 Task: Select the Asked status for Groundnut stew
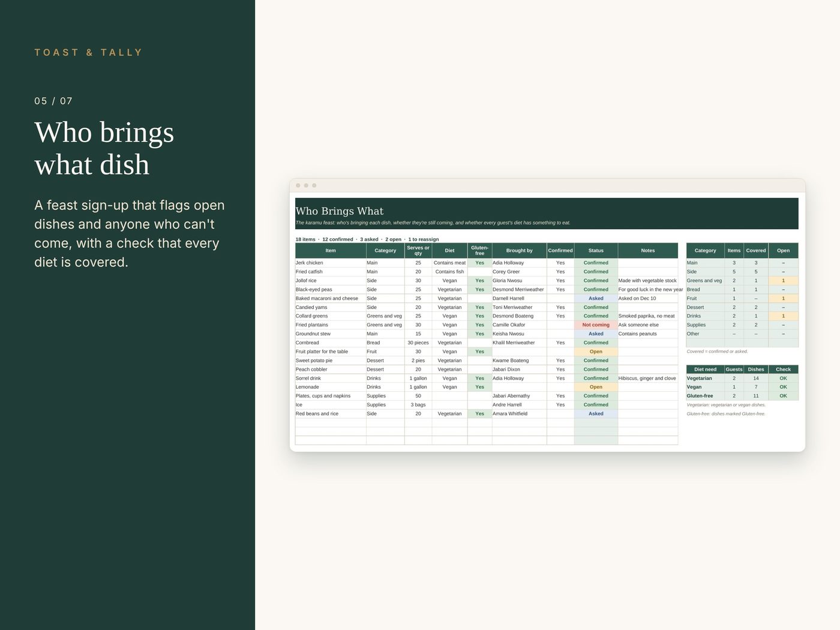[x=596, y=334]
